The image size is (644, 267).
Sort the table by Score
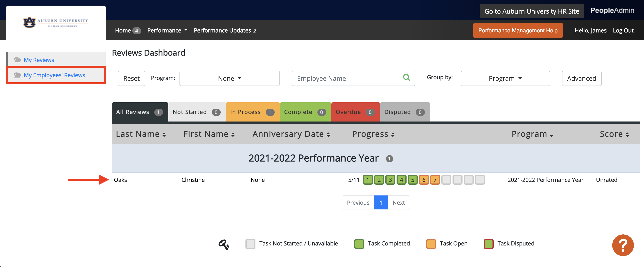point(614,134)
